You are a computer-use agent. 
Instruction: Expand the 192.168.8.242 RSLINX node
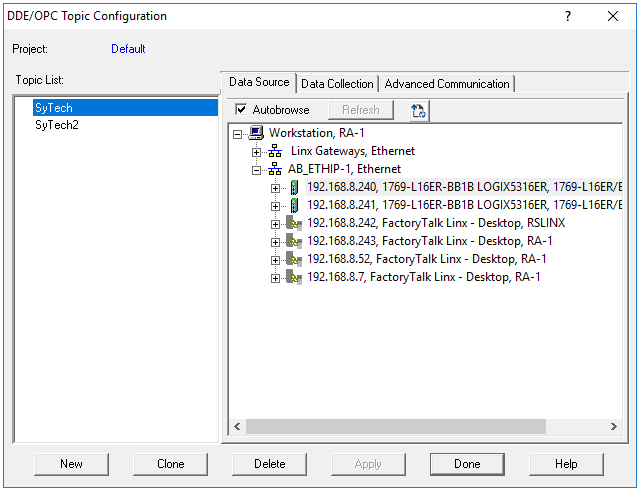pos(275,224)
